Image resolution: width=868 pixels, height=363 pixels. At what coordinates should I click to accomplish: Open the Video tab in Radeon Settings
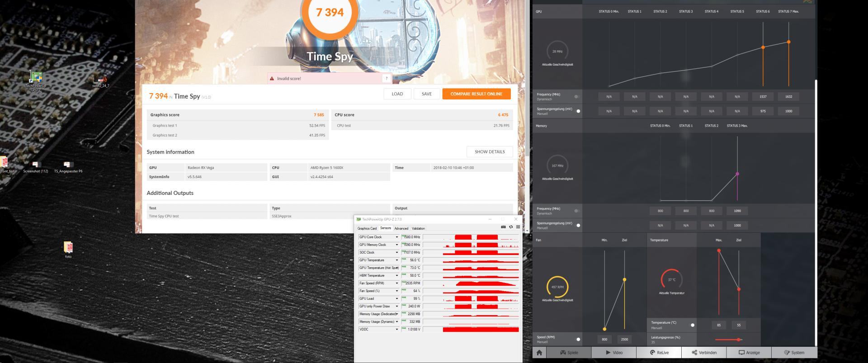tap(613, 353)
